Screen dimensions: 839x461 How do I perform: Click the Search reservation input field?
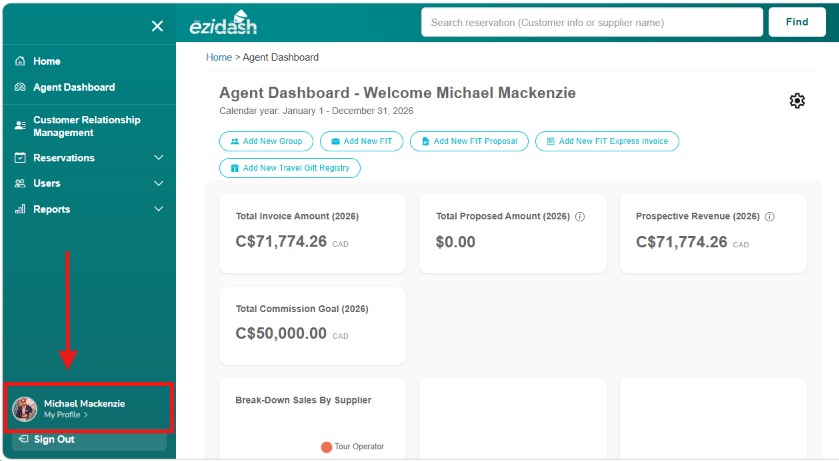pos(592,22)
